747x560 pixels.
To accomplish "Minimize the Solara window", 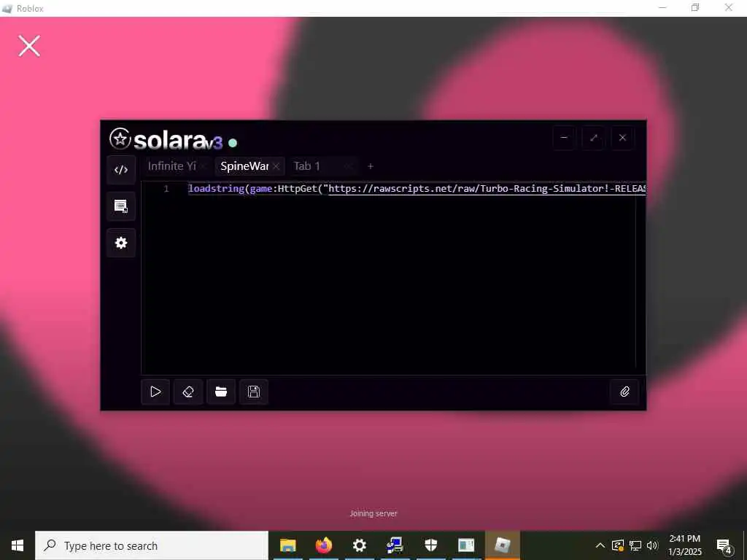I will click(x=564, y=138).
